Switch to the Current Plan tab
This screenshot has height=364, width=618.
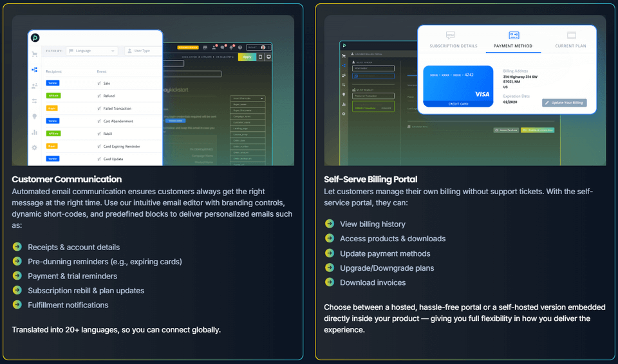click(x=570, y=40)
